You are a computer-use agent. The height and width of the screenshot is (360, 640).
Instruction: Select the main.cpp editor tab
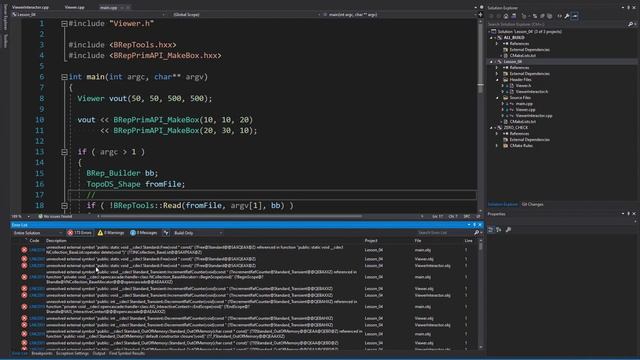click(x=109, y=7)
